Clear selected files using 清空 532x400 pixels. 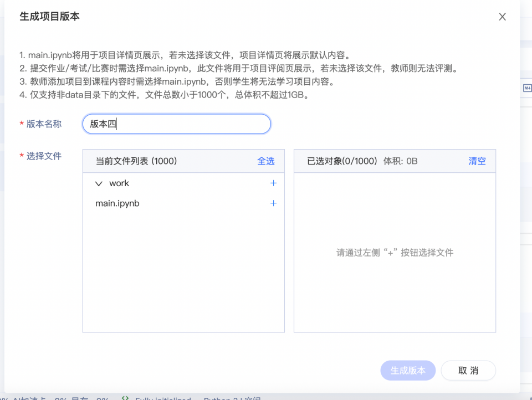(x=477, y=161)
